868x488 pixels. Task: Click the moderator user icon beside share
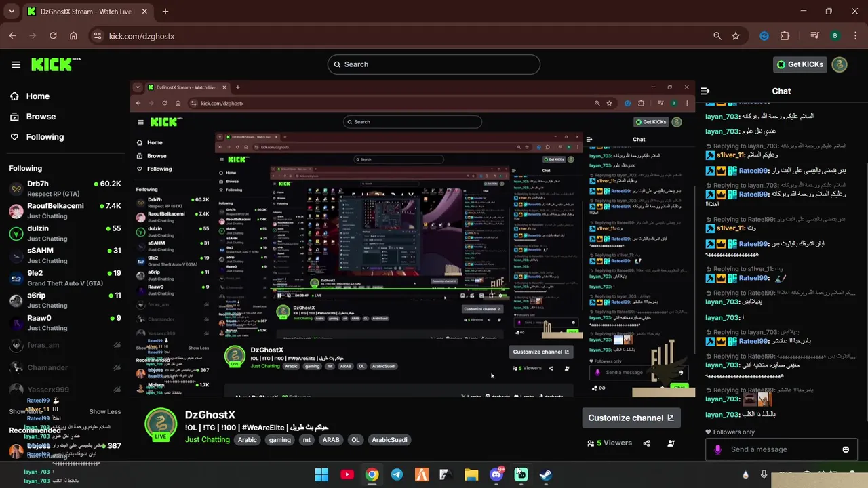(671, 443)
